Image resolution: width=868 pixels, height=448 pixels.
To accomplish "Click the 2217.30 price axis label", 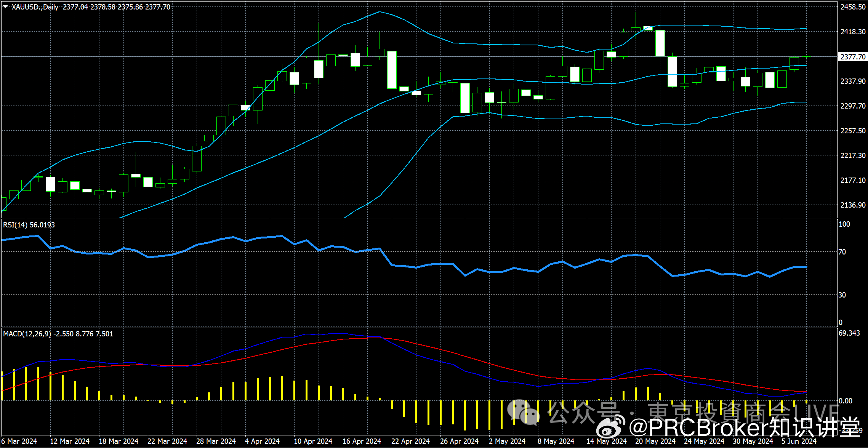I will (x=853, y=155).
